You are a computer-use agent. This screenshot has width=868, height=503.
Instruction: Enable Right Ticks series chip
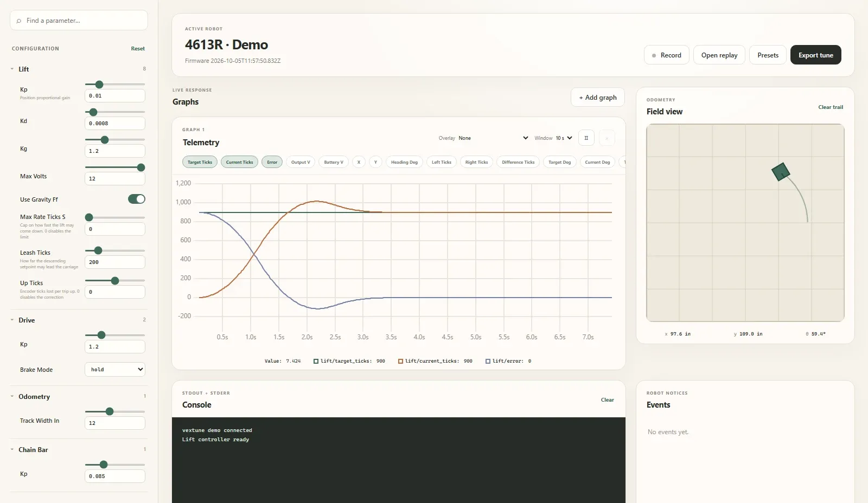(476, 162)
